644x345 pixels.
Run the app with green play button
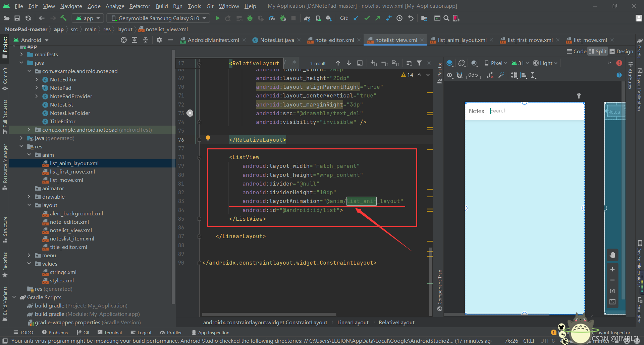(x=217, y=18)
